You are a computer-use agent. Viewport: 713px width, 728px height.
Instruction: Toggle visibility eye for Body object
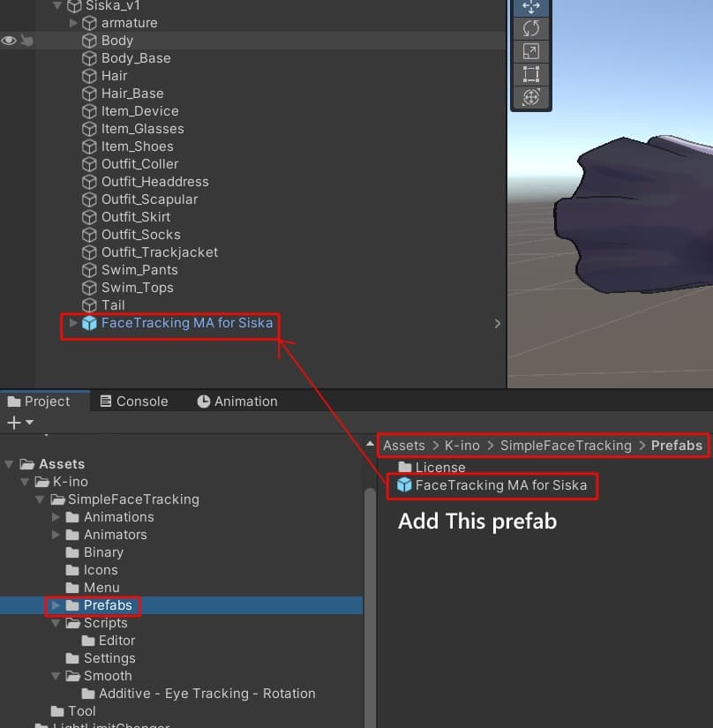[x=9, y=41]
